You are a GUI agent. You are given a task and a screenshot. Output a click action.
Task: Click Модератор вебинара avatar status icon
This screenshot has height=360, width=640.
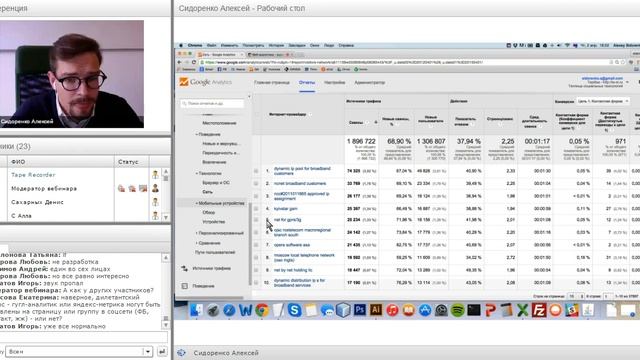pos(155,188)
